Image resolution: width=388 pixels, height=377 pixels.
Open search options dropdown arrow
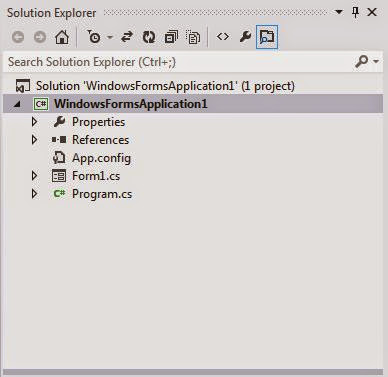pyautogui.click(x=376, y=61)
